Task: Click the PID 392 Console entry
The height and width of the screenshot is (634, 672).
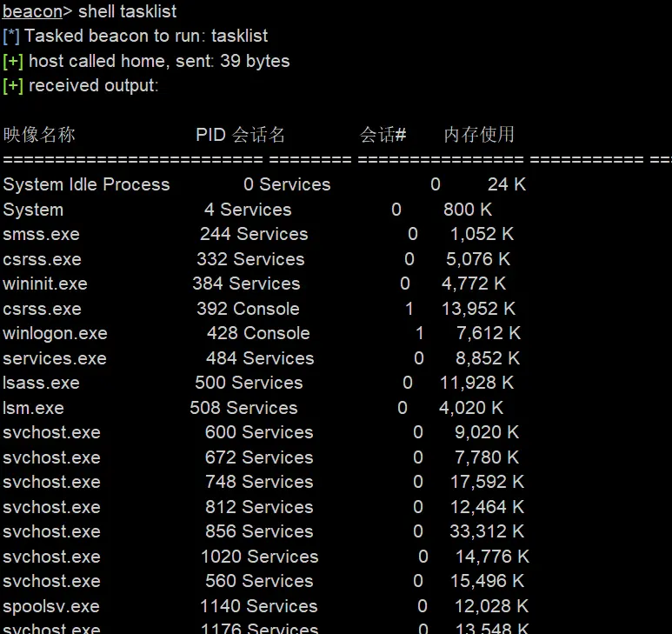Action: (248, 309)
